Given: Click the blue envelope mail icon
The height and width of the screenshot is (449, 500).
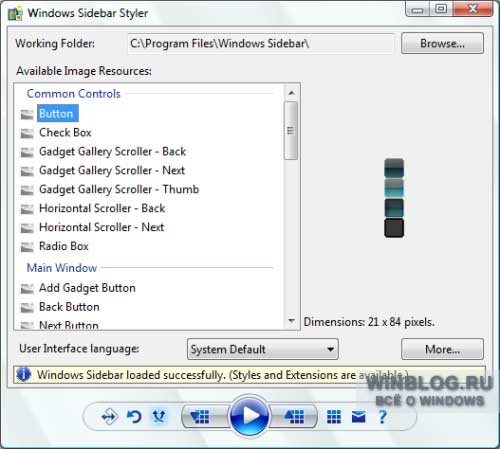Looking at the screenshot, I should pos(358,417).
